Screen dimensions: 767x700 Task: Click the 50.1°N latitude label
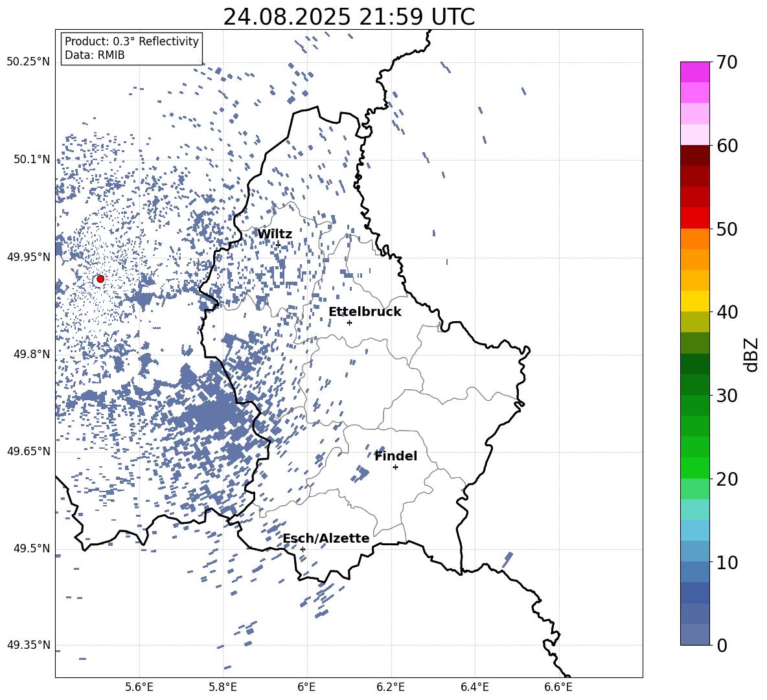[32, 159]
